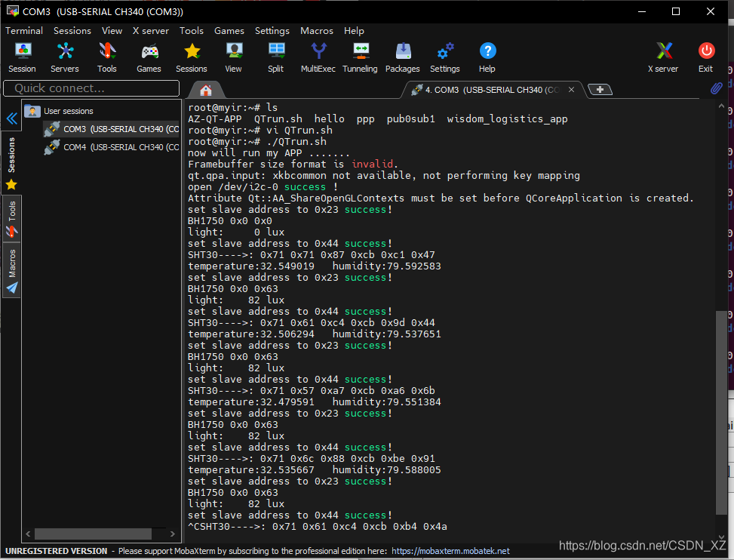Click the 'vi QTrun.sh' command line
The image size is (734, 560).
pyautogui.click(x=260, y=130)
